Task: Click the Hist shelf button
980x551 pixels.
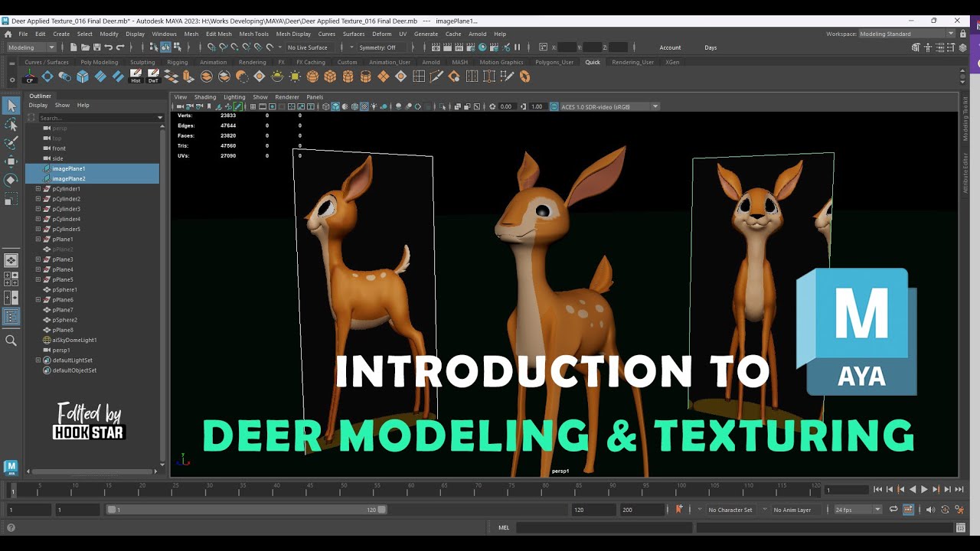Action: point(136,76)
